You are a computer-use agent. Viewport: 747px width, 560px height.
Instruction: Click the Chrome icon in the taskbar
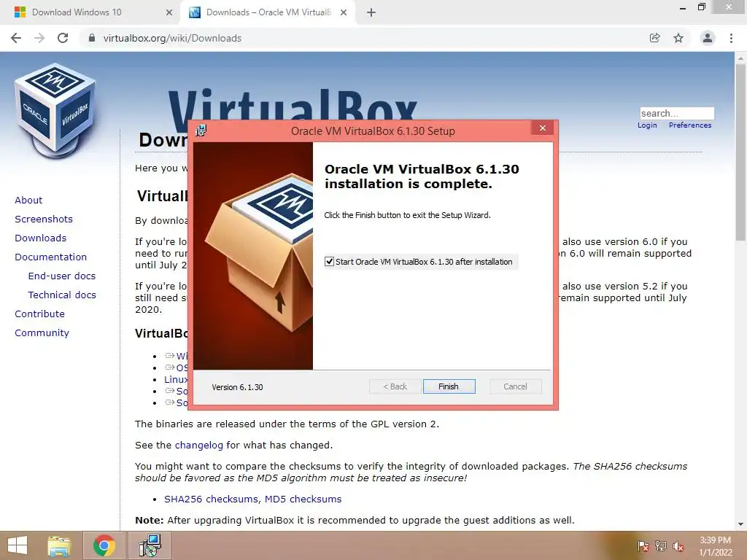pos(104,545)
